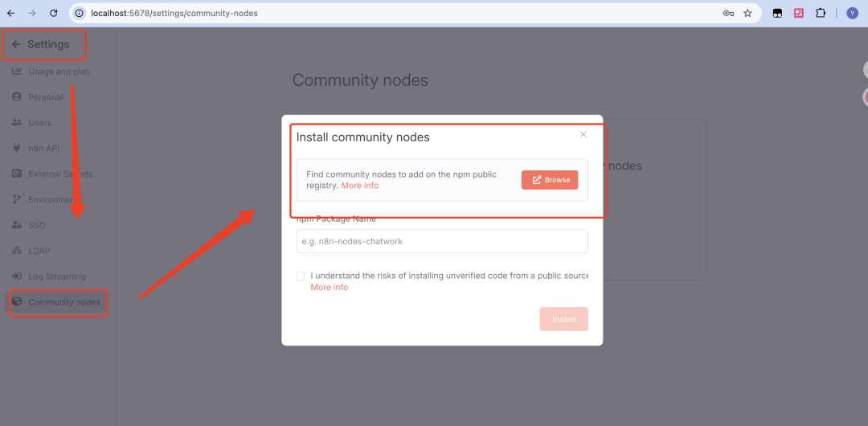Open the pink translate extension icon
This screenshot has height=426, width=868.
point(799,13)
